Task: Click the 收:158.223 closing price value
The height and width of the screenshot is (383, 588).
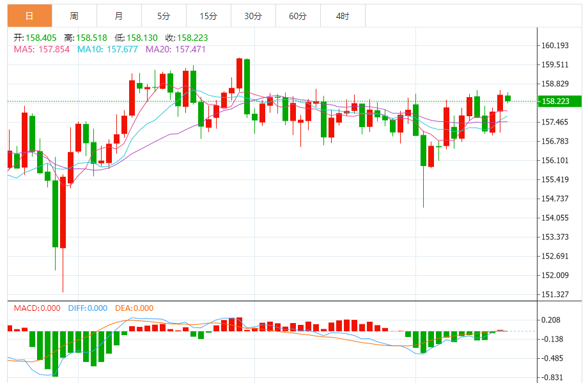Action: pyautogui.click(x=187, y=38)
